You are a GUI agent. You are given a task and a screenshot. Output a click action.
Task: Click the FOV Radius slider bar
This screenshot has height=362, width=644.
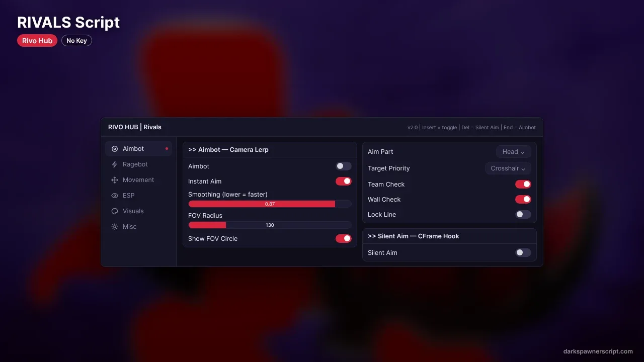(270, 225)
